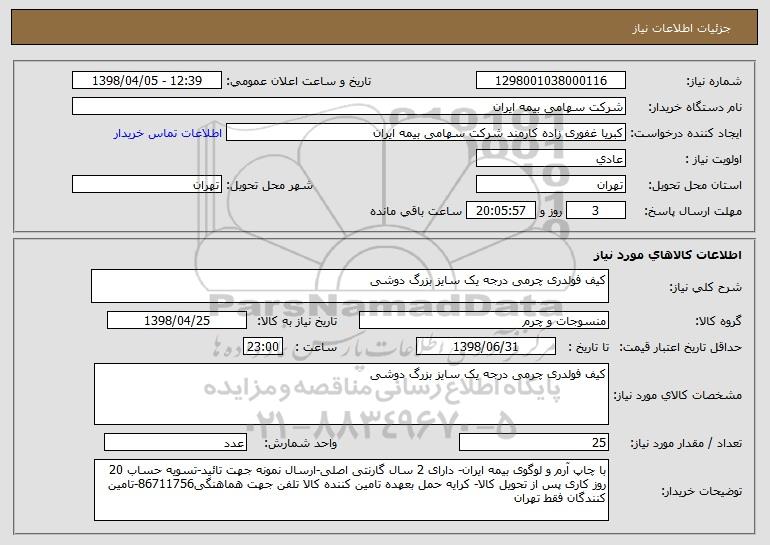Select the goods group field منسوجات و چرم
The height and width of the screenshot is (545, 770).
pos(484,321)
